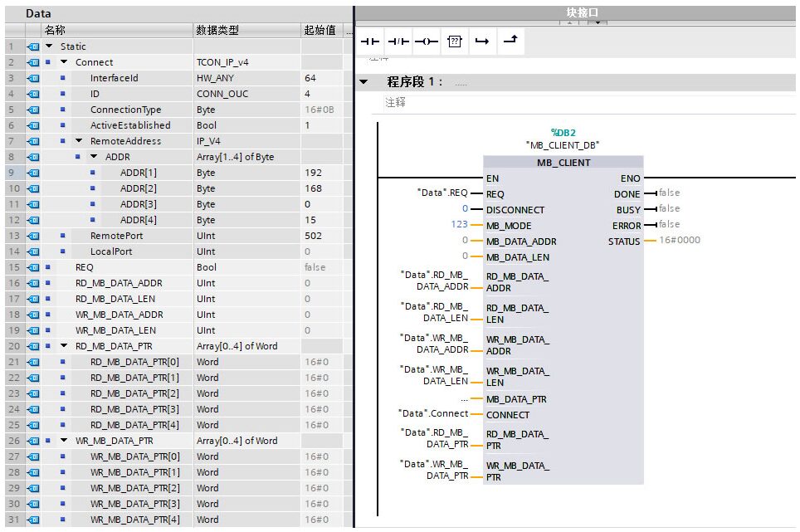The height and width of the screenshot is (532, 800).
Task: Select the %DB2 instance address label
Action: point(563,133)
